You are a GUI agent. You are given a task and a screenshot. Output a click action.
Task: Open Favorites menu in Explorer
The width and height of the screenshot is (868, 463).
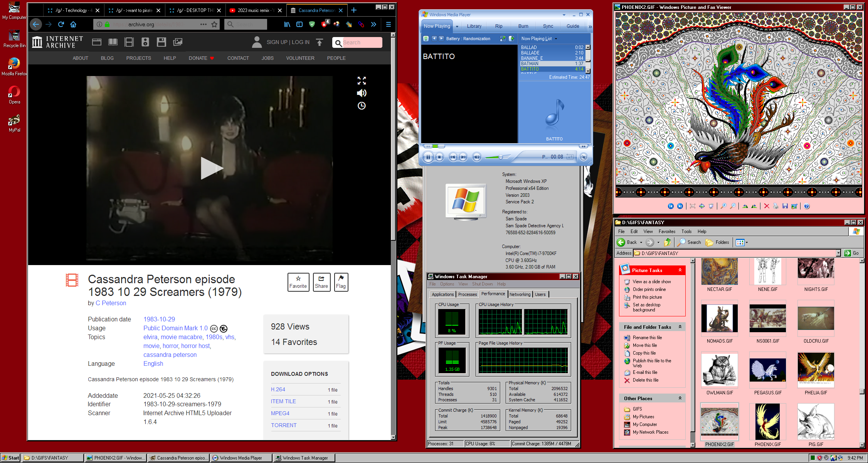point(667,231)
